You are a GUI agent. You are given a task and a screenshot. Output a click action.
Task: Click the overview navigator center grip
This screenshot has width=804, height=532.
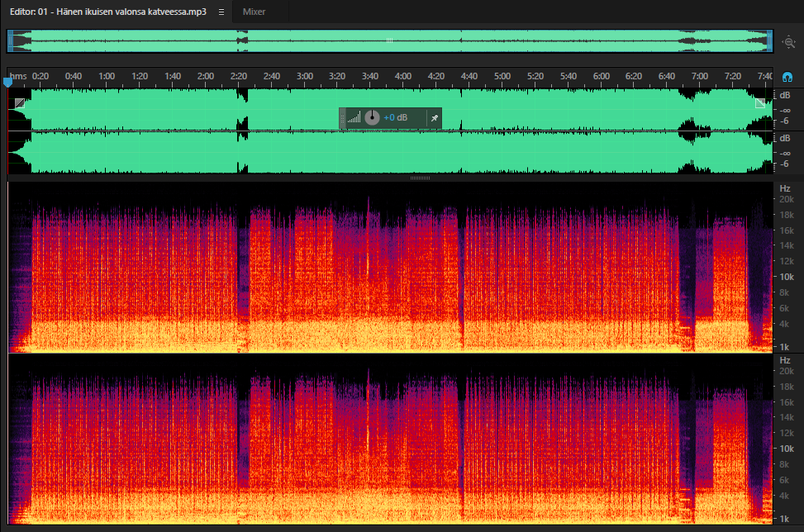(389, 40)
